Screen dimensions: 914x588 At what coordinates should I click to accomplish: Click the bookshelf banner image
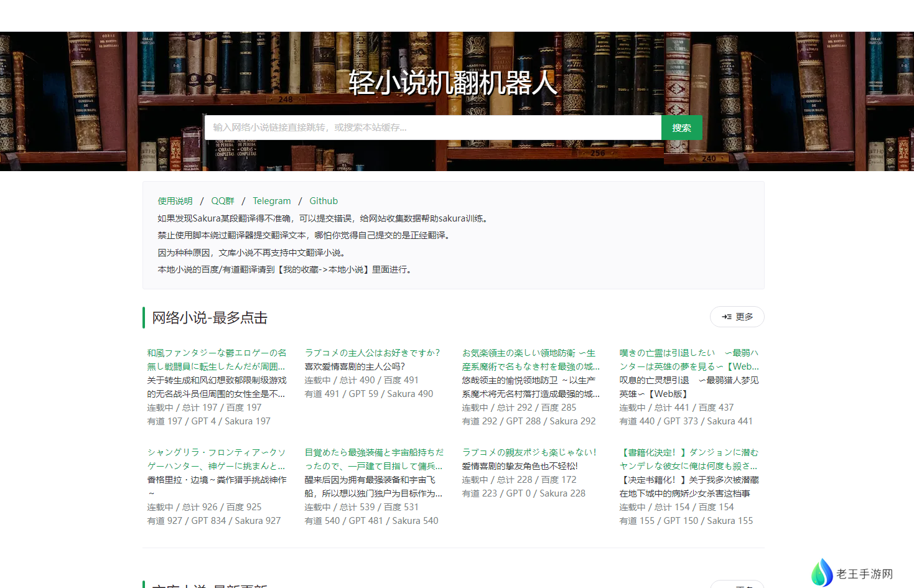coord(93,100)
